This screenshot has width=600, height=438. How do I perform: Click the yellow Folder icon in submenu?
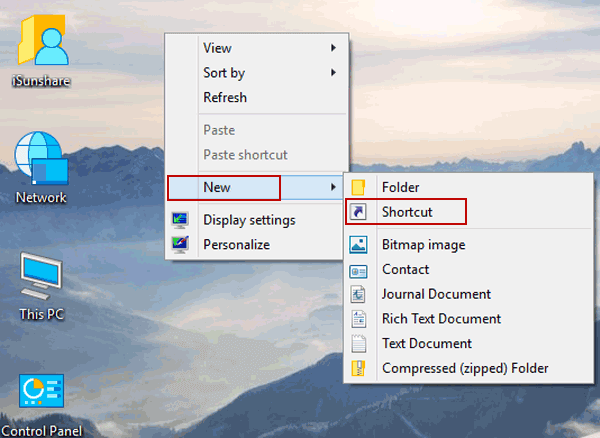pos(359,187)
